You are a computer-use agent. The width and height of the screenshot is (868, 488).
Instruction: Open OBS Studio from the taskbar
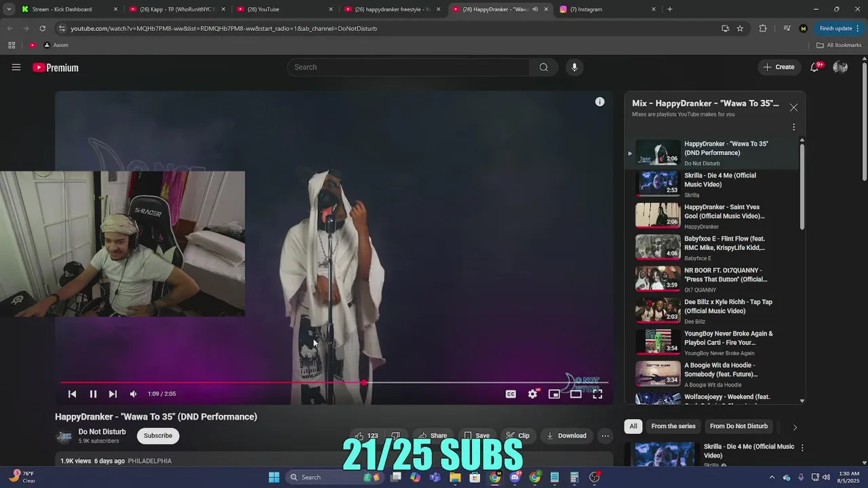[x=595, y=477]
